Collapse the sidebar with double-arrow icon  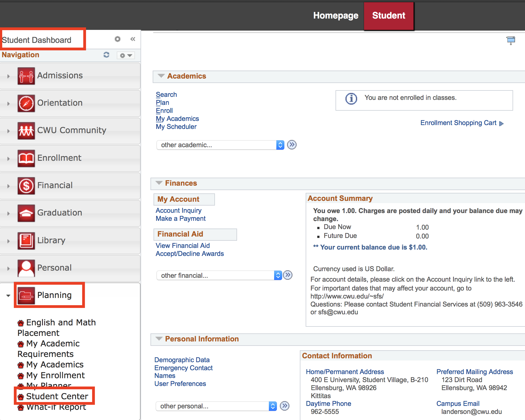click(x=133, y=39)
